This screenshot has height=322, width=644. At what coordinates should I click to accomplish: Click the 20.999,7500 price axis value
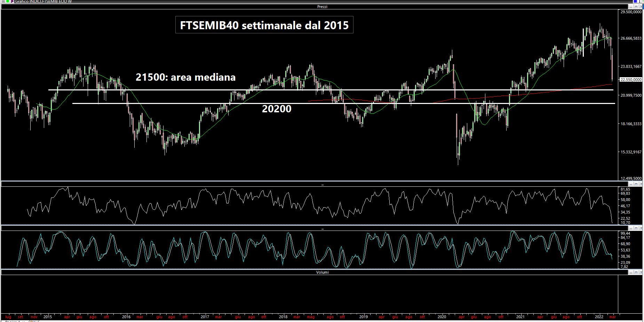[631, 95]
